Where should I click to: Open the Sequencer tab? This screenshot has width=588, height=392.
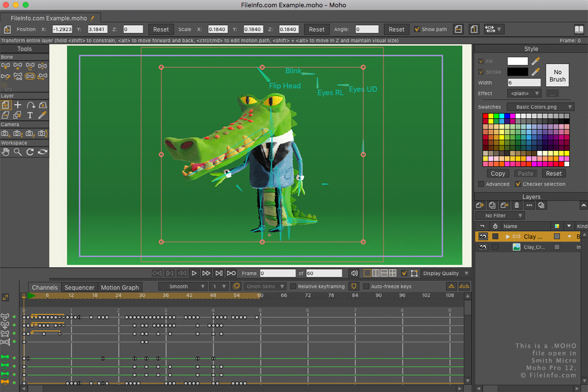point(79,288)
